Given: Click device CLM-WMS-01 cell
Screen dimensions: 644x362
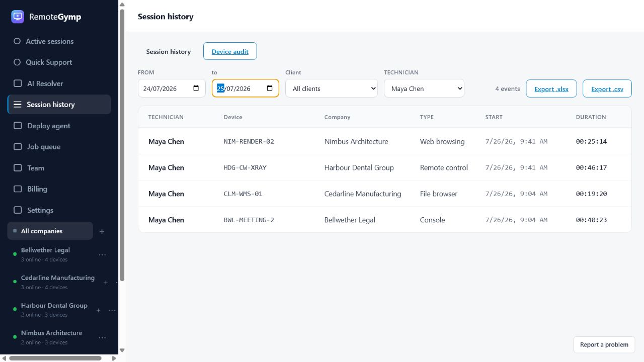Looking at the screenshot, I should tap(243, 194).
